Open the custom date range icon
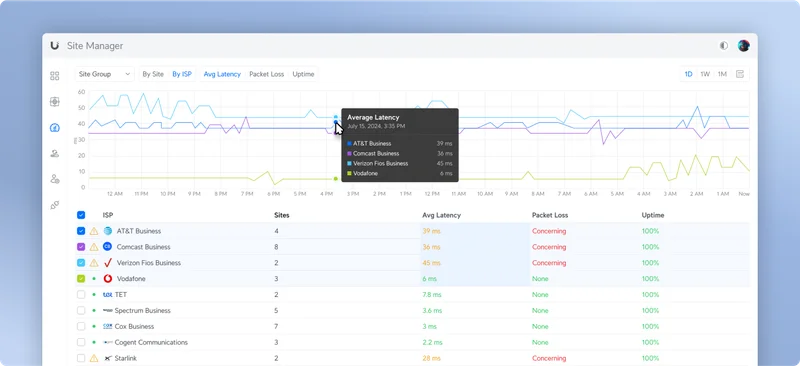The width and height of the screenshot is (800, 366). click(740, 74)
